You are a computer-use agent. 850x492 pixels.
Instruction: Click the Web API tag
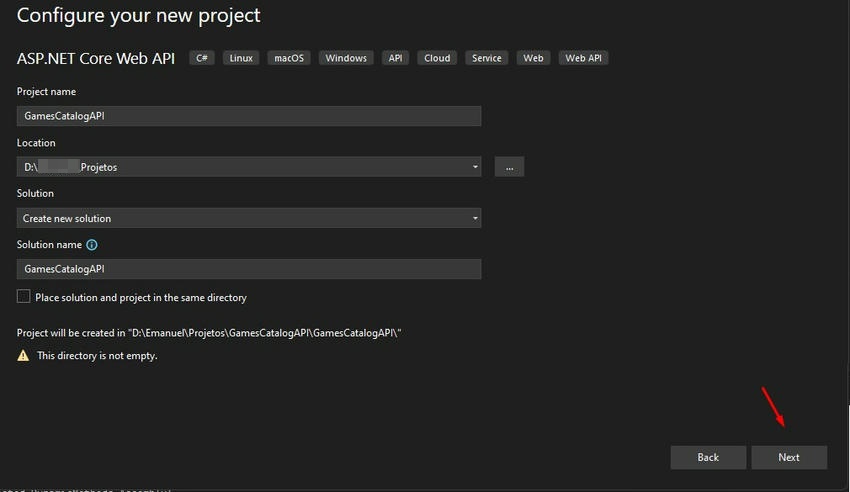coord(583,58)
